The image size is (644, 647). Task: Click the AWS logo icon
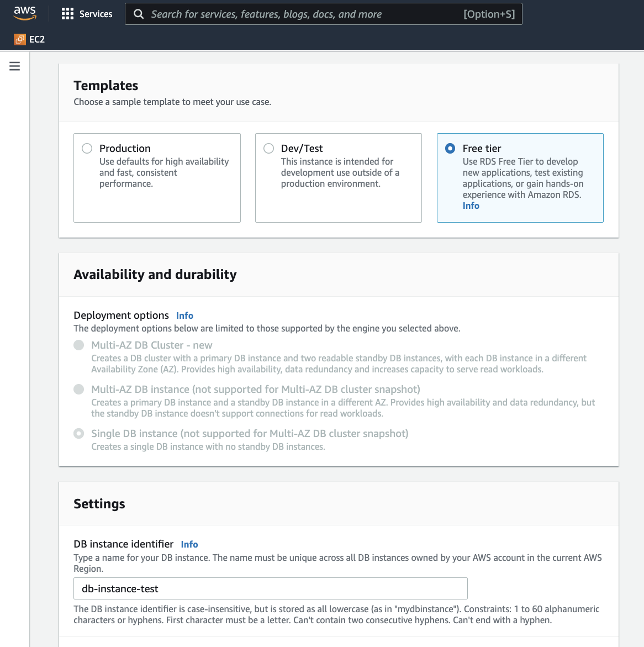click(x=25, y=13)
